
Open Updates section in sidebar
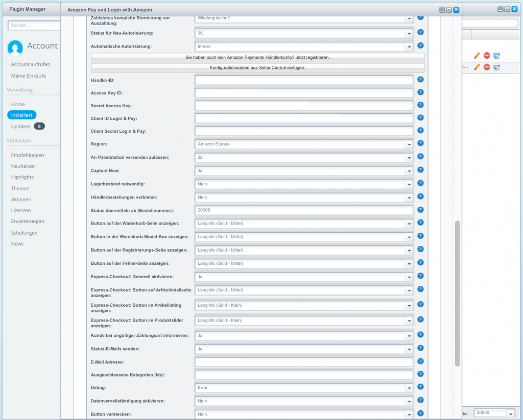pos(20,127)
